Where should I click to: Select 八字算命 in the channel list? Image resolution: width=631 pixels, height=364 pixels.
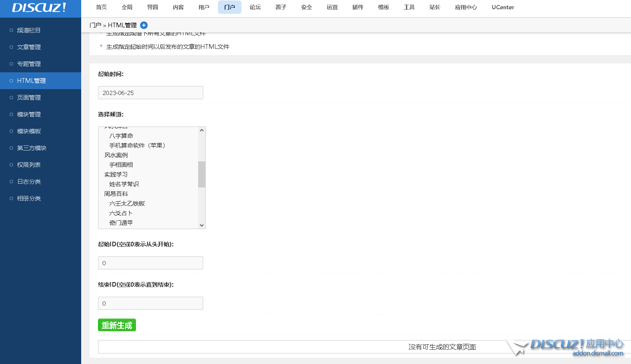tap(121, 136)
